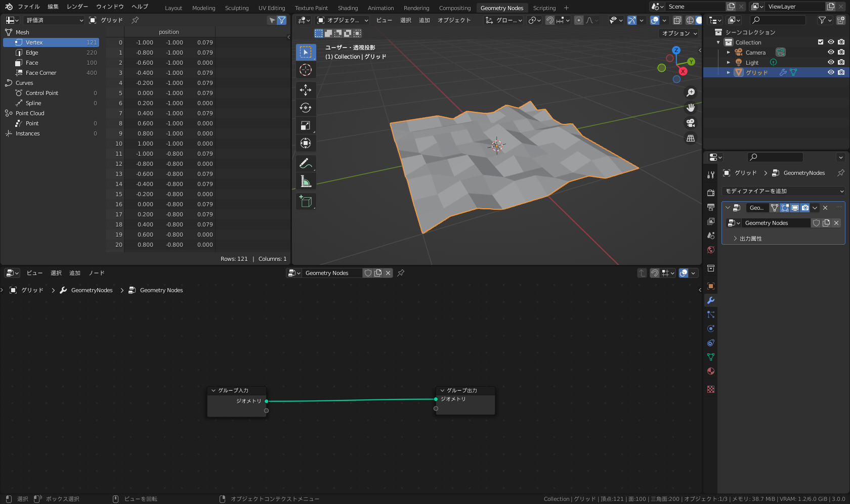Select the Annotate pencil tool
The height and width of the screenshot is (504, 850).
coord(306,163)
